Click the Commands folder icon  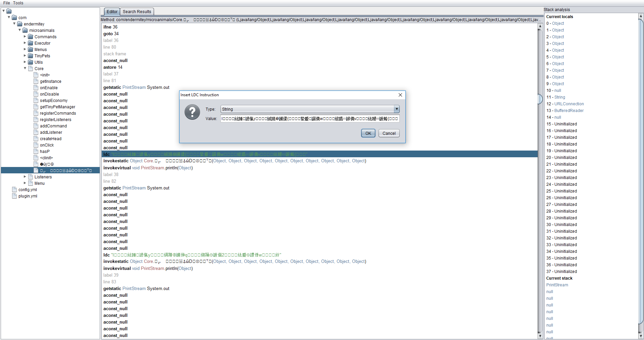point(31,37)
